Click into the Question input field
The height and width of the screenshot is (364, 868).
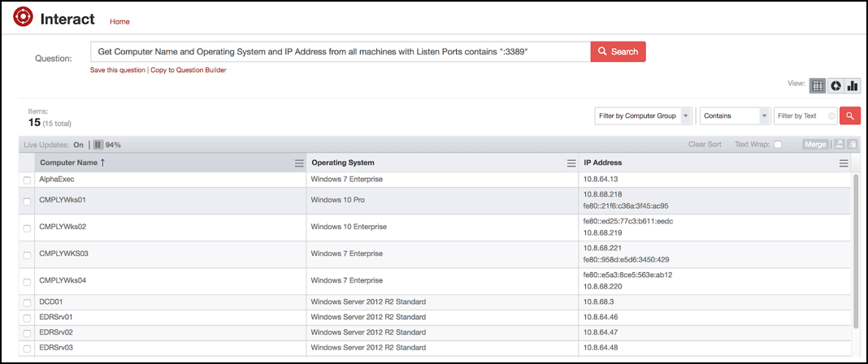tap(341, 51)
